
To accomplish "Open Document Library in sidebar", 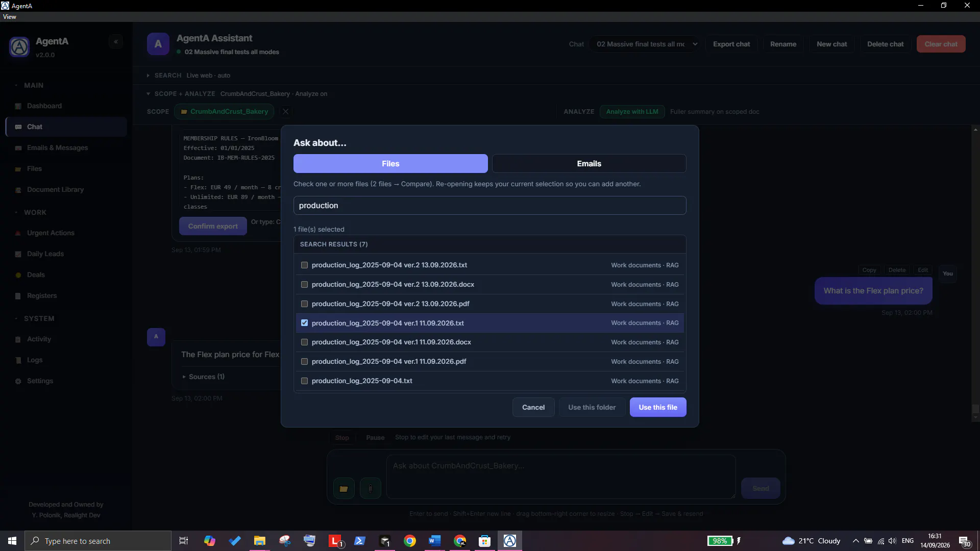I will [66, 190].
